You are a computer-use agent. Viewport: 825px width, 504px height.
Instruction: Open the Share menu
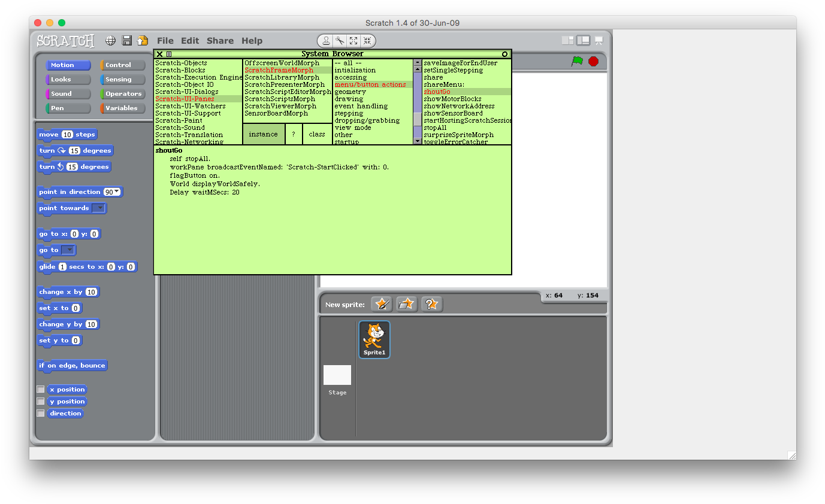coord(220,41)
